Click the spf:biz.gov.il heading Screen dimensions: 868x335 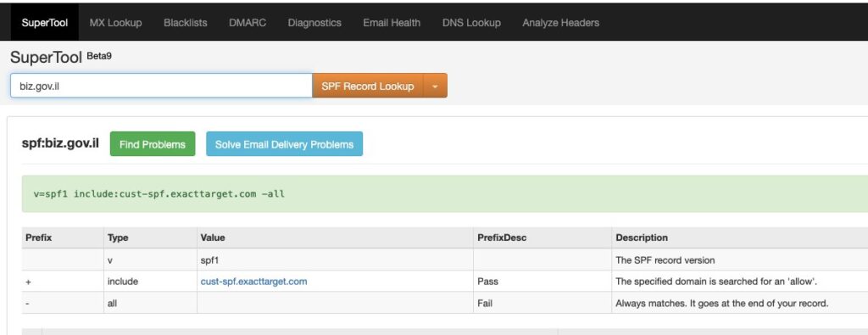pos(60,144)
